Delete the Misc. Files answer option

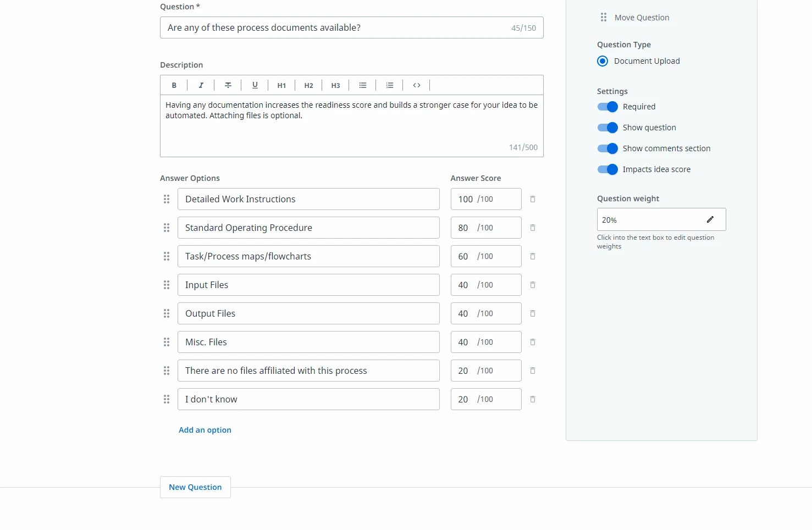[533, 342]
